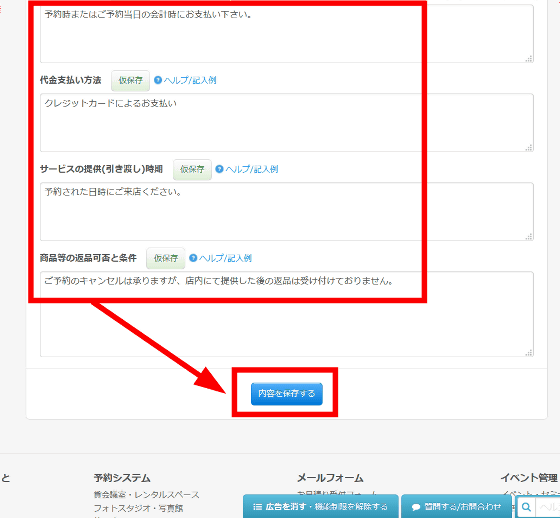Focus the 予約された日時にご来店ください text area
The image size is (560, 518).
coord(287,211)
